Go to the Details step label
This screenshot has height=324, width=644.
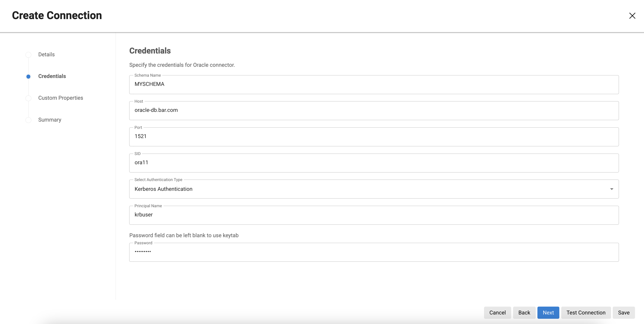[46, 54]
